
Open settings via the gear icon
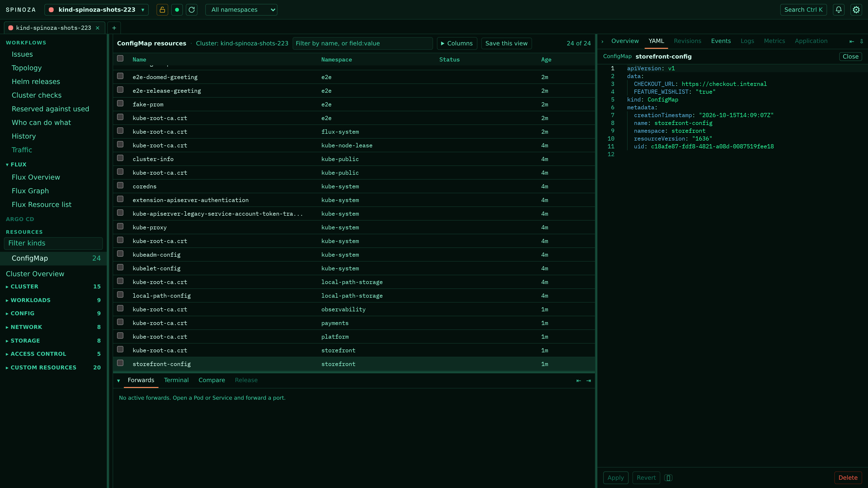(856, 10)
